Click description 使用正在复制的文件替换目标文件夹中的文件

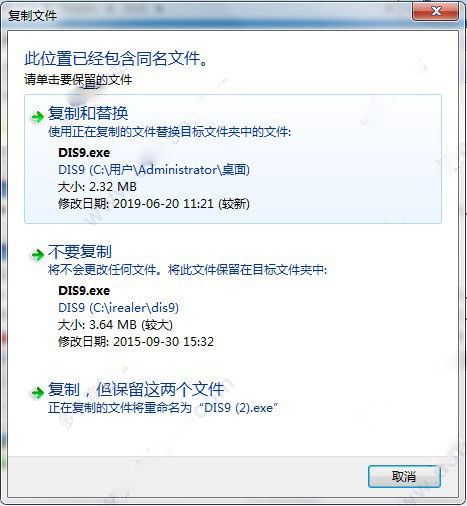[170, 132]
